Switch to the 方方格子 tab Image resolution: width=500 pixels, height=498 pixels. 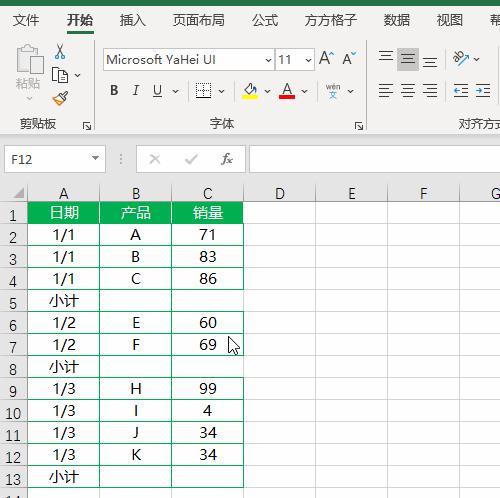tap(331, 20)
